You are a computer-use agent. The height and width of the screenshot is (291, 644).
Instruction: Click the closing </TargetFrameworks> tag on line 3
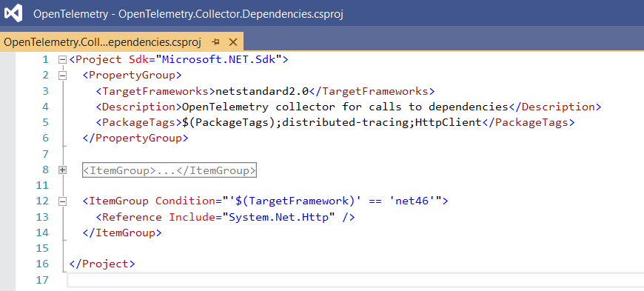click(372, 91)
